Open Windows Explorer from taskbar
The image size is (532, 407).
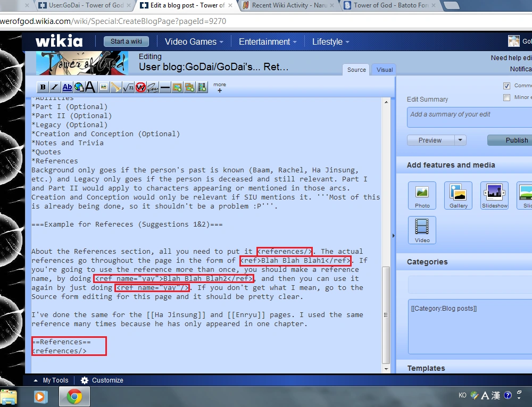tap(9, 397)
